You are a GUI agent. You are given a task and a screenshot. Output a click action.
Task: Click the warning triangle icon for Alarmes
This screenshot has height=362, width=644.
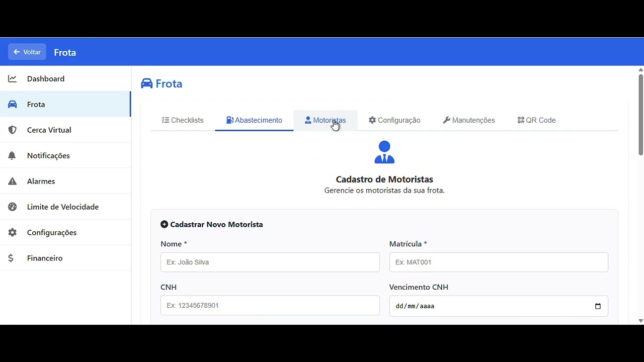[x=13, y=181]
